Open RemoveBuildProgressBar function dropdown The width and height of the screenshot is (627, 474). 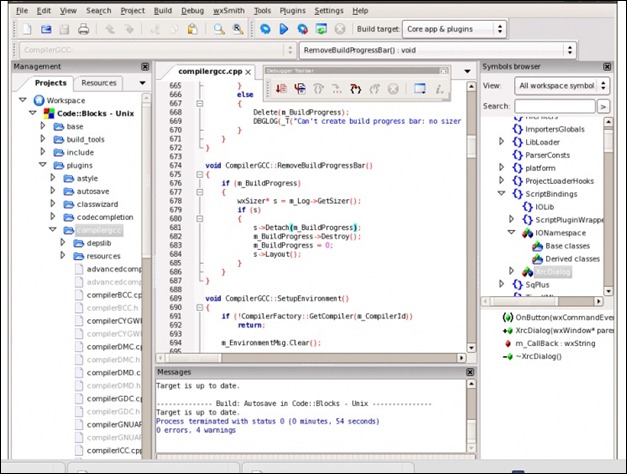click(x=438, y=50)
